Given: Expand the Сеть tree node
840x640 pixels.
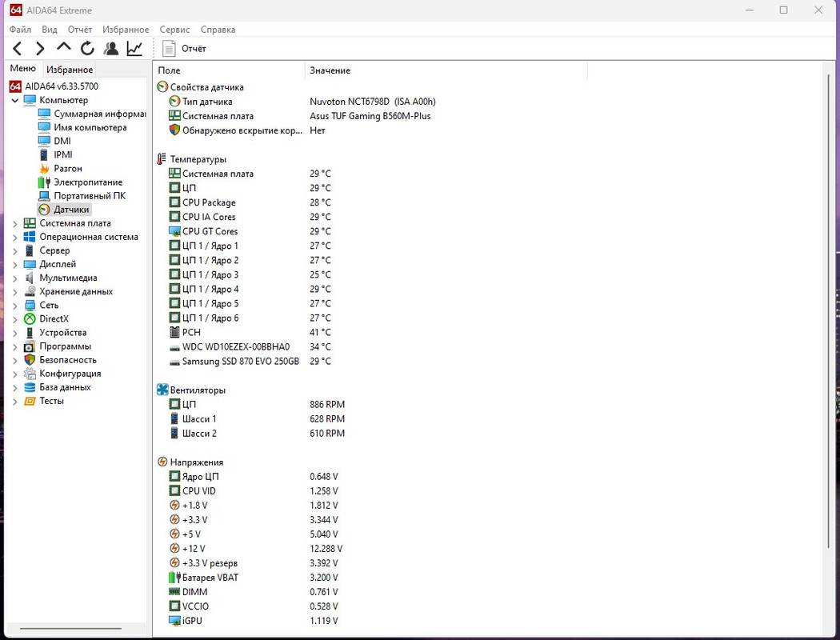Looking at the screenshot, I should point(15,306).
